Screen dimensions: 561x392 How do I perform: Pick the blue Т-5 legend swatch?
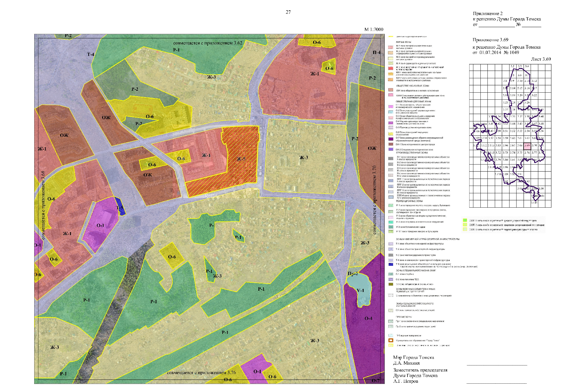391,265
